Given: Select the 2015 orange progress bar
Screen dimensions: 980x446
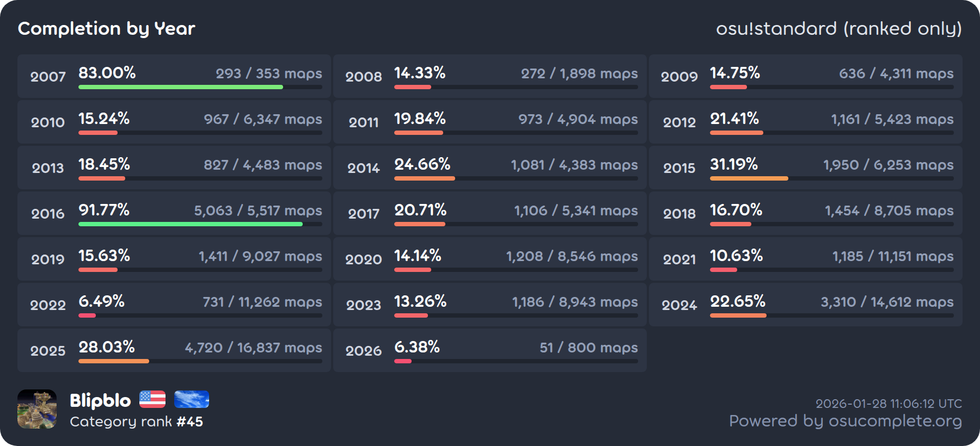Looking at the screenshot, I should pos(749,178).
